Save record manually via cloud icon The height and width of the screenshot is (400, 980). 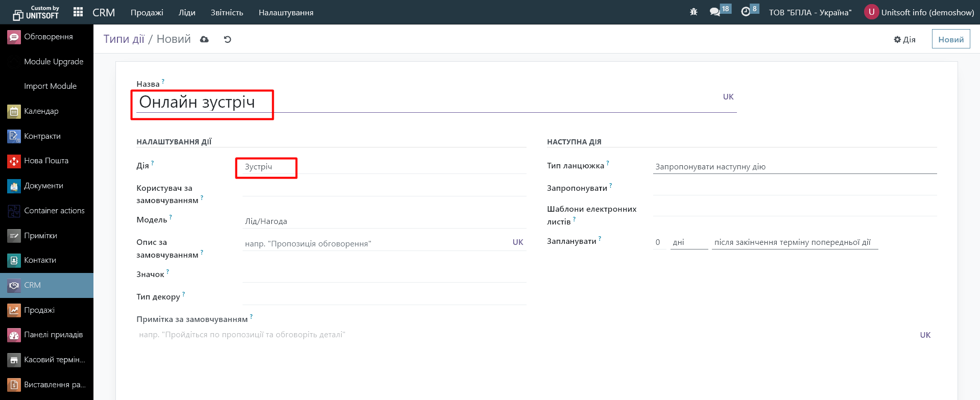pos(204,39)
